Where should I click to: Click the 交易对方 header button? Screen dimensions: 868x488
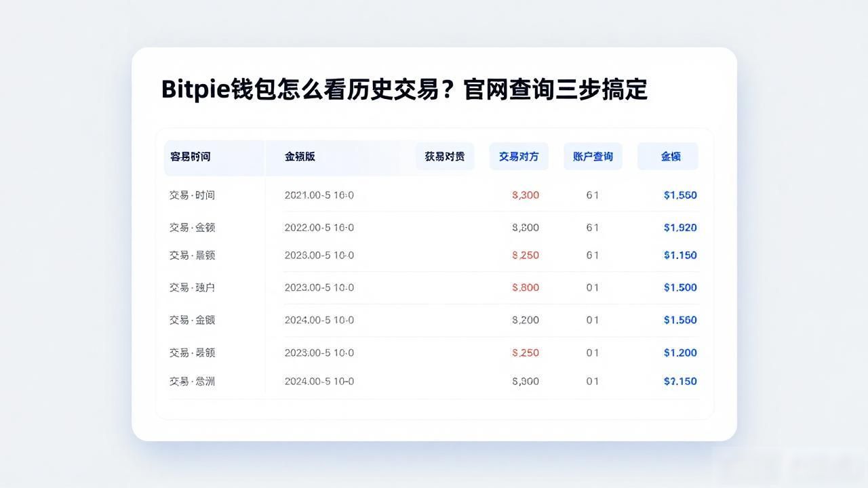519,157
